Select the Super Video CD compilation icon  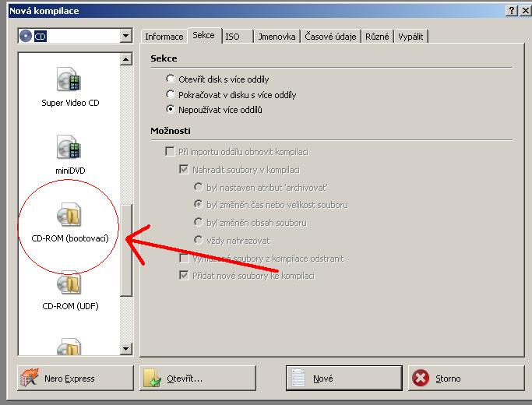click(69, 79)
